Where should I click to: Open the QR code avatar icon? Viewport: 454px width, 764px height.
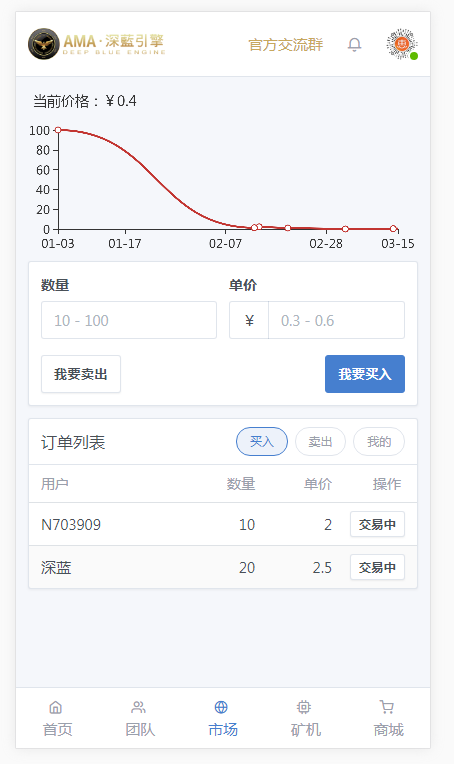[402, 44]
